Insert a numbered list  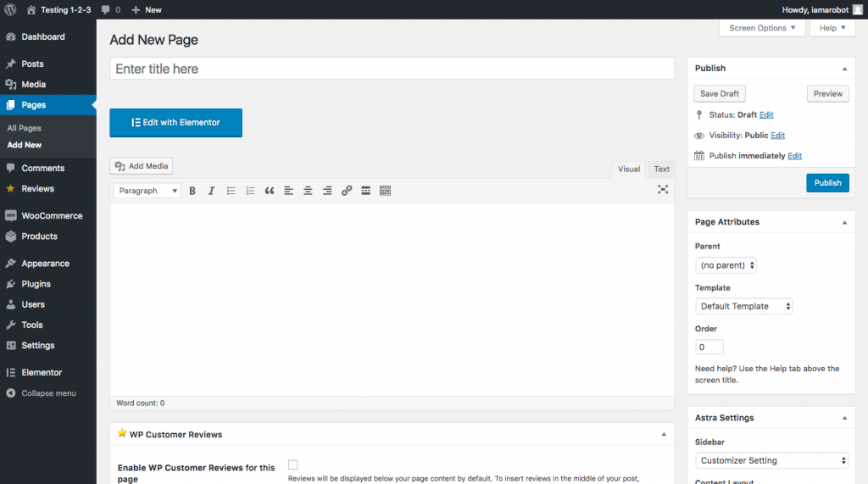(x=250, y=191)
